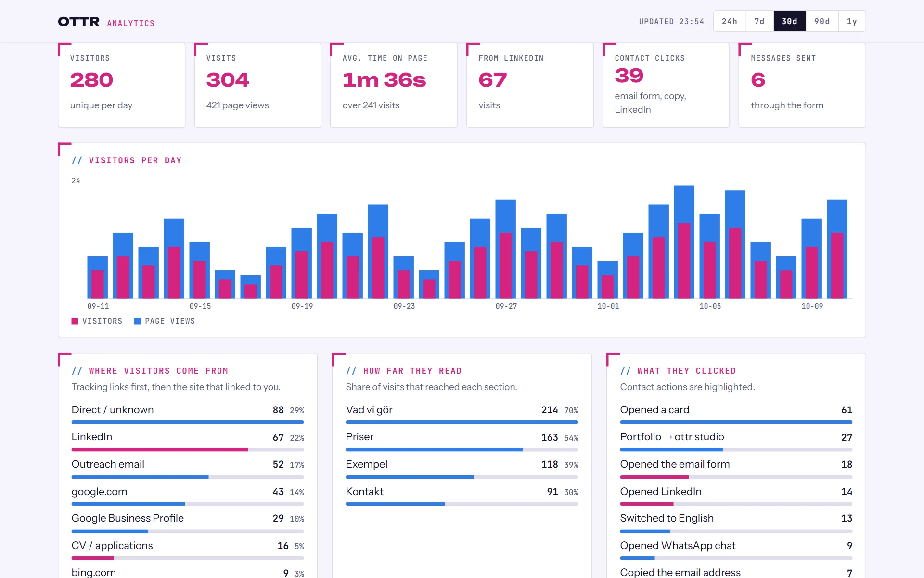Click the Switched to English row
The image size is (924, 578).
click(x=736, y=523)
